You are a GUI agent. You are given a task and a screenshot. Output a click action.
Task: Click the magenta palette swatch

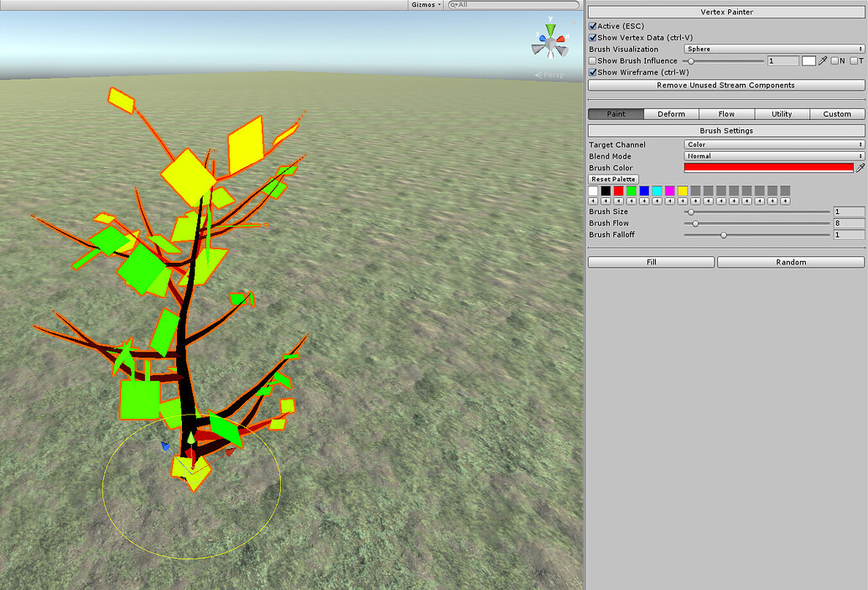pyautogui.click(x=669, y=191)
